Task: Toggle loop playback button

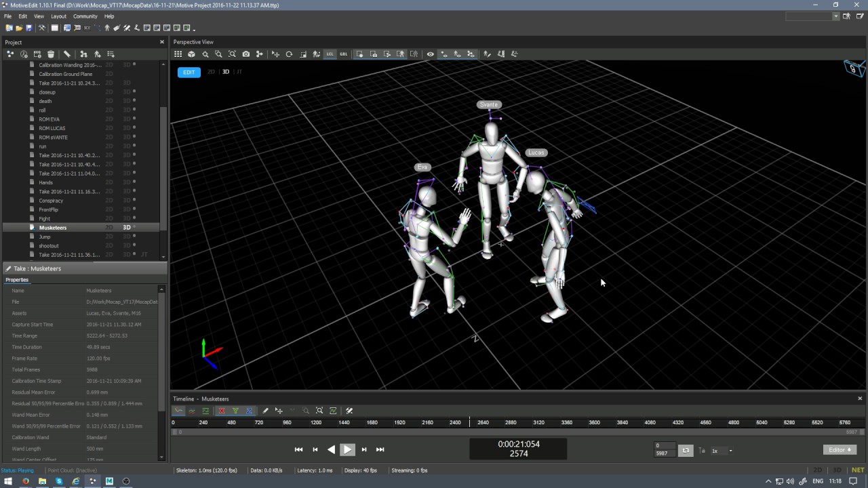Action: pos(686,450)
